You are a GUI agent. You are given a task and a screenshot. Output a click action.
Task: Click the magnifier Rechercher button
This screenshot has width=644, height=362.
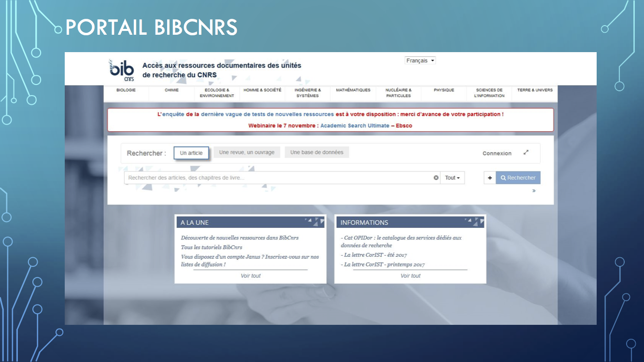(518, 178)
